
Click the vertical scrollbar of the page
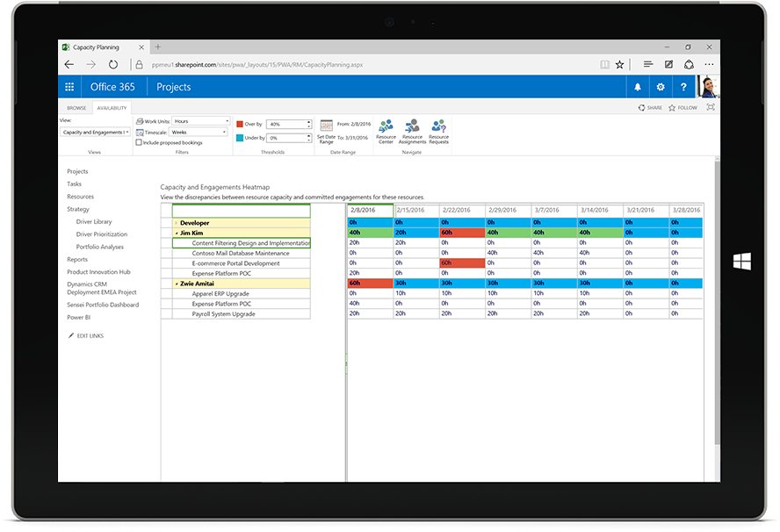tap(717, 303)
